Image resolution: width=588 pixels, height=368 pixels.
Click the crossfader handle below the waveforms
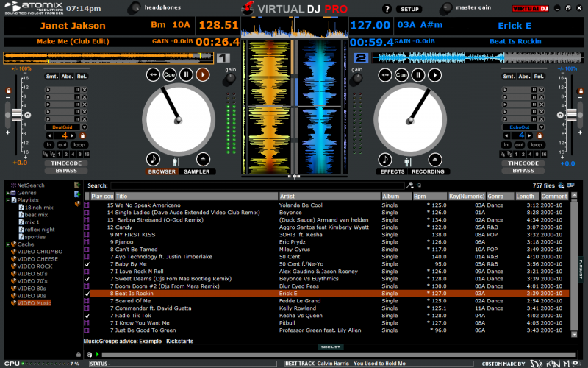tap(295, 176)
